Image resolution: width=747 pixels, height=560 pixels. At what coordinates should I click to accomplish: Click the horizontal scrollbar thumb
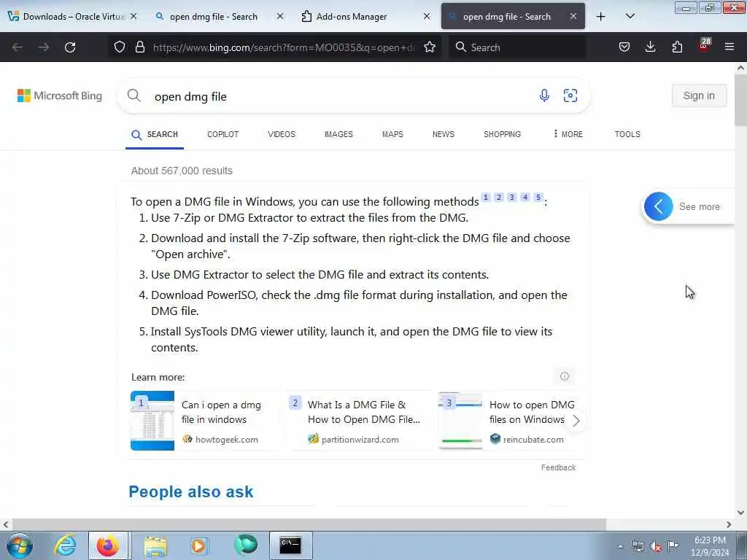(x=309, y=524)
